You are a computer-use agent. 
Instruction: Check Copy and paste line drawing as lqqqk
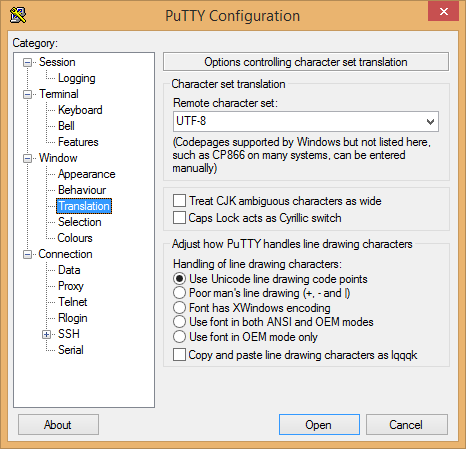coord(179,355)
